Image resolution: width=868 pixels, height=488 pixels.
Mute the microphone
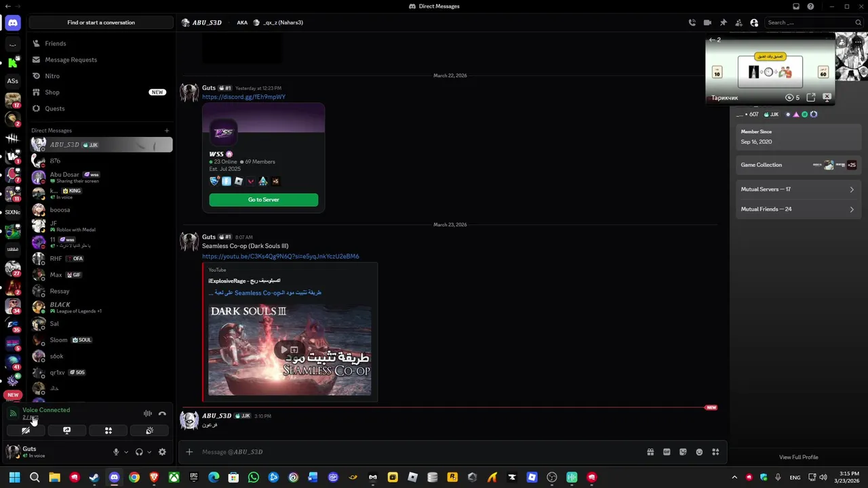coord(116,452)
